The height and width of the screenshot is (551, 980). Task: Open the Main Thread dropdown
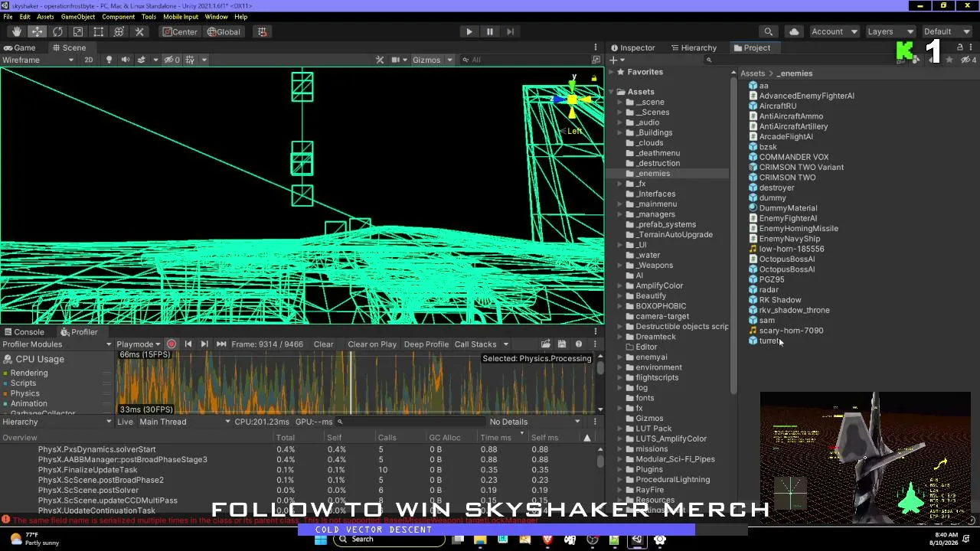tap(185, 422)
